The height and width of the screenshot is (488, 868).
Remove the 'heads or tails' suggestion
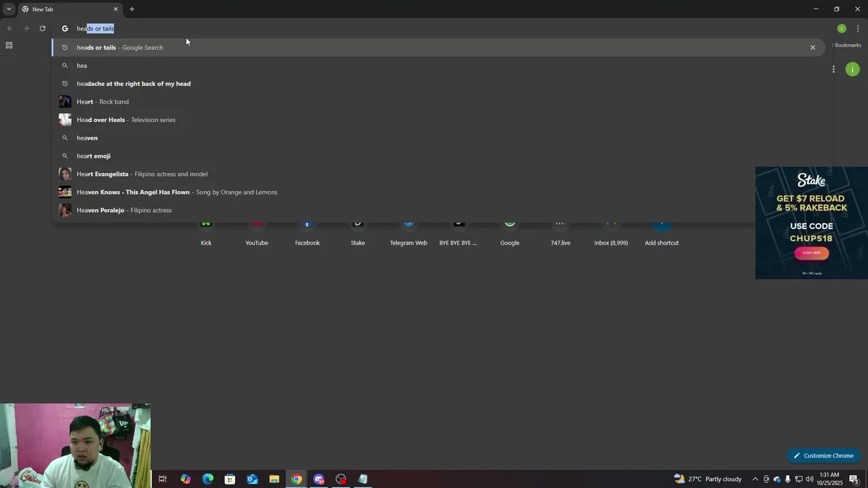(812, 47)
